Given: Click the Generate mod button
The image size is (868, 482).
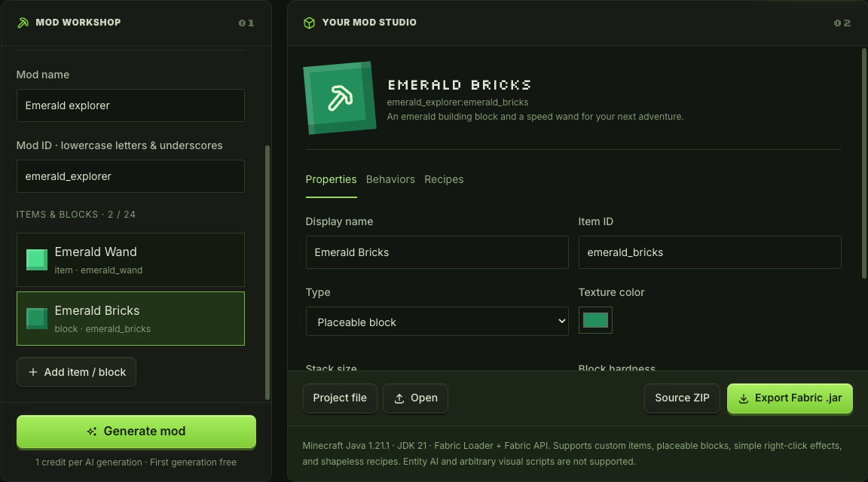Looking at the screenshot, I should click(136, 432).
